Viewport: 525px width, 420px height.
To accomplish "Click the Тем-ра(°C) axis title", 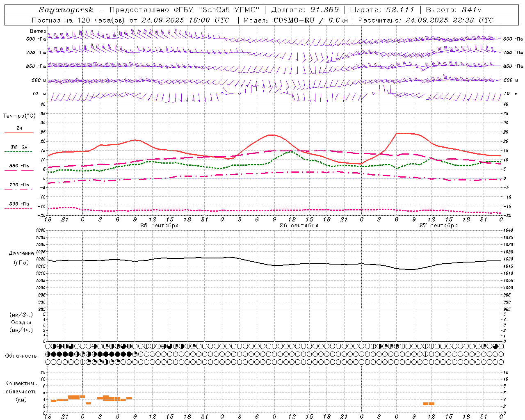I will tap(19, 116).
